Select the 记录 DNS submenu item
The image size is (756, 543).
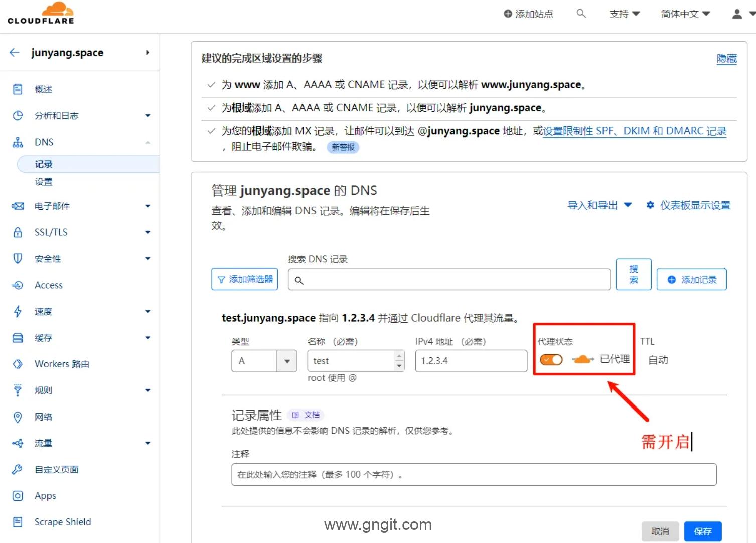pyautogui.click(x=88, y=164)
